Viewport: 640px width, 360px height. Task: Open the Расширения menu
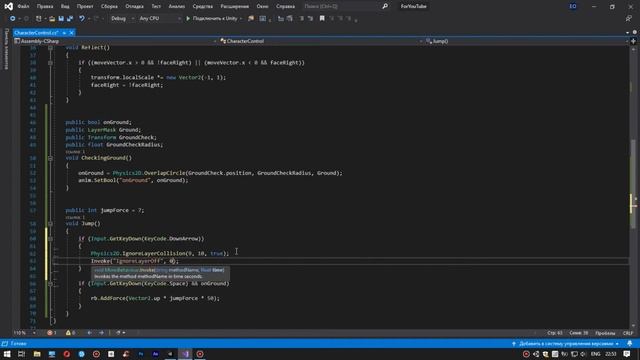[235, 7]
